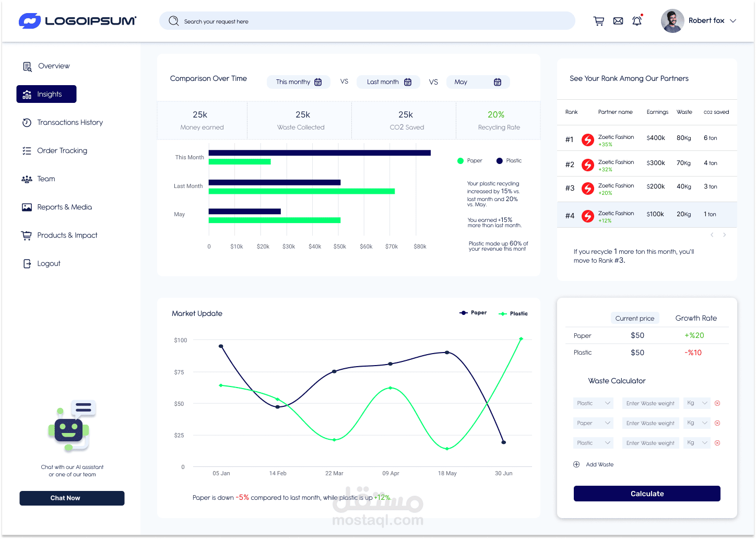The image size is (756, 539).
Task: Click the Add Waste plus icon
Action: pos(576,464)
